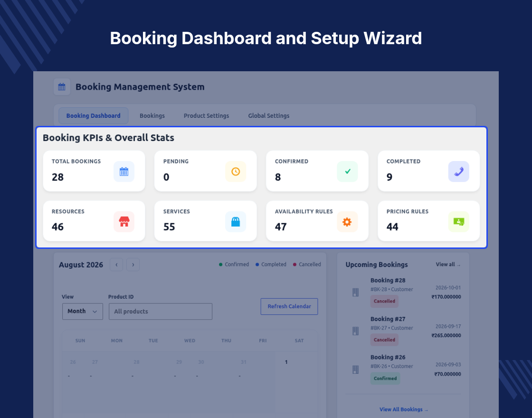Screen dimensions: 532x418
Task: Click the Availability Rules gear icon
Action: click(x=347, y=222)
